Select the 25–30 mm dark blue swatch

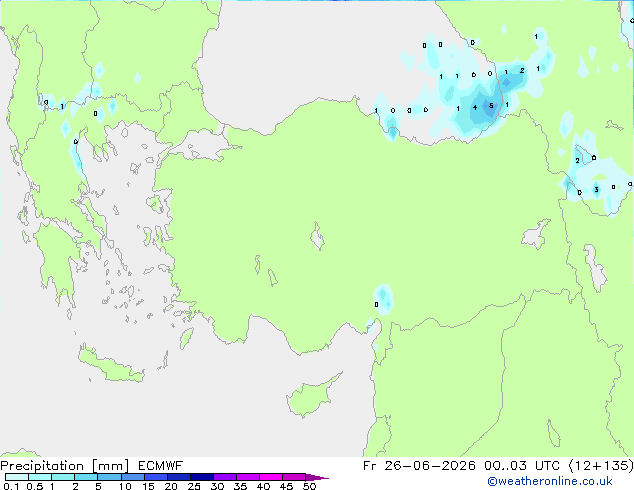201,477
